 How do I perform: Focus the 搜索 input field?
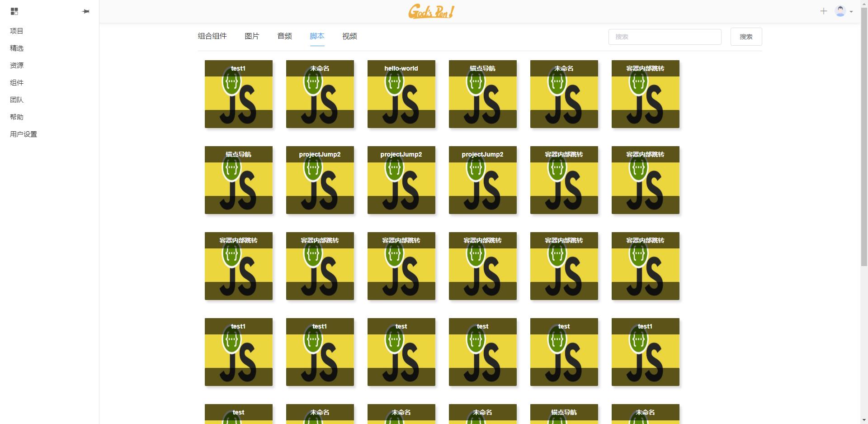[665, 37]
